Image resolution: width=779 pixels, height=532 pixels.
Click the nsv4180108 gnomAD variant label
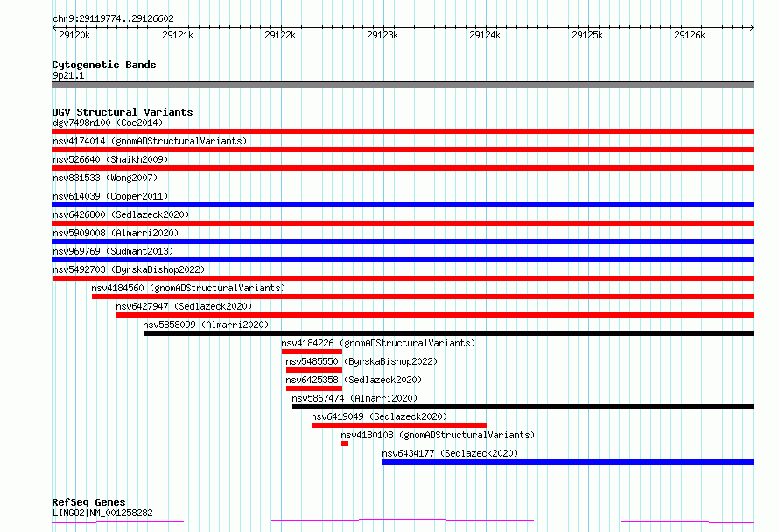coord(438,435)
